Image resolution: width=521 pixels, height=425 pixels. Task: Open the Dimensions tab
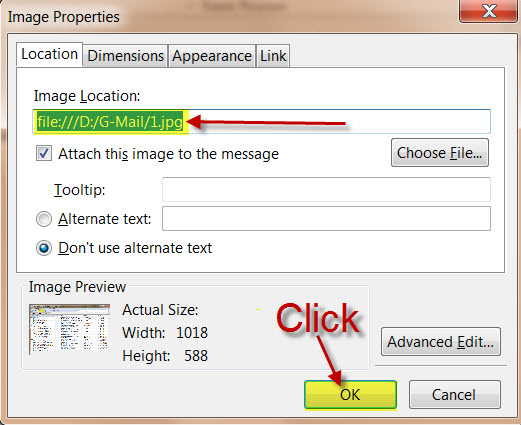125,56
